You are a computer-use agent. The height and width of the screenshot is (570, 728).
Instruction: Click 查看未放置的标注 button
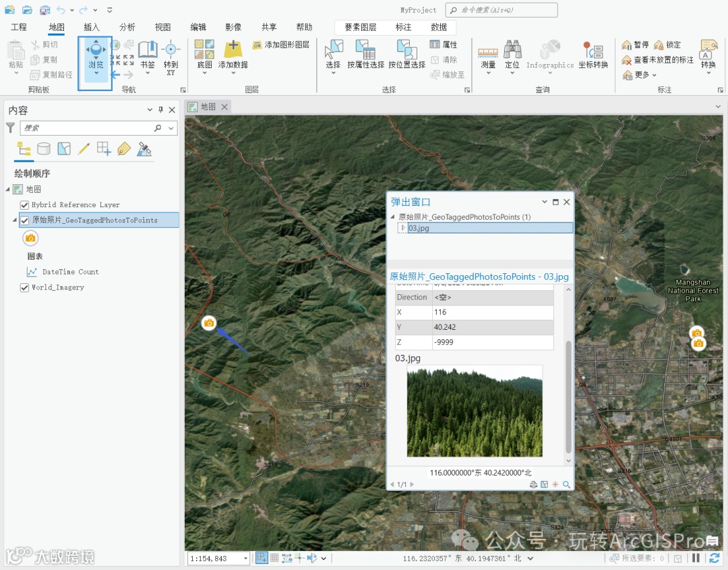[x=657, y=59]
